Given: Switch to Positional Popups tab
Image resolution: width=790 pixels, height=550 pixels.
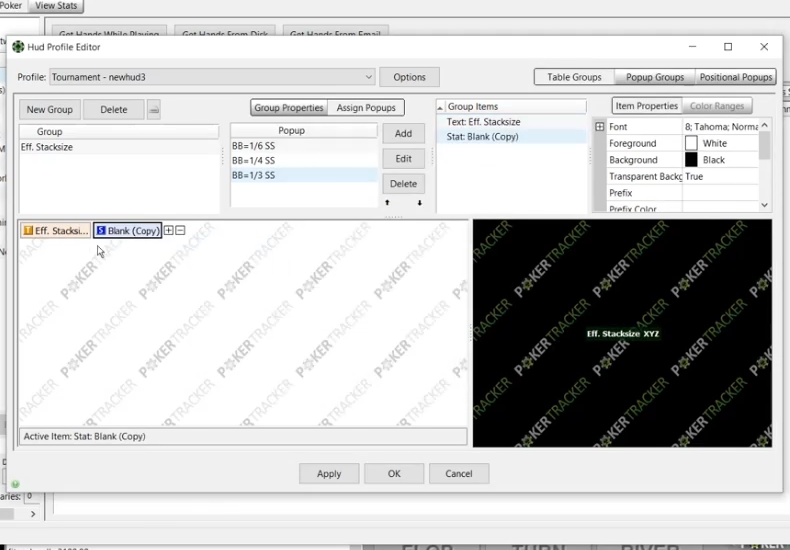Looking at the screenshot, I should pos(736,77).
